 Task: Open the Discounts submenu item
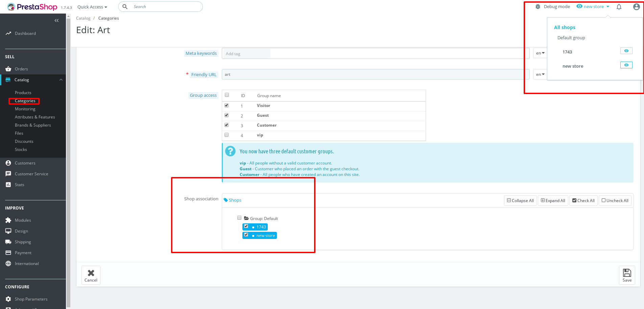(x=24, y=141)
